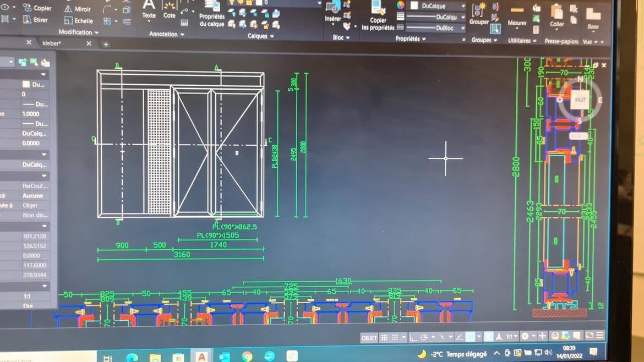Click the clean screen icon in status bar
The width and height of the screenshot is (644, 362).
(590, 336)
